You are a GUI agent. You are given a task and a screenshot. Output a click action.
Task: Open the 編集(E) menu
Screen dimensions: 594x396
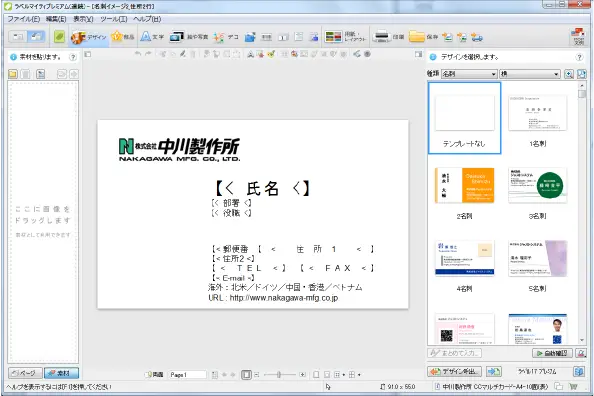coord(56,19)
